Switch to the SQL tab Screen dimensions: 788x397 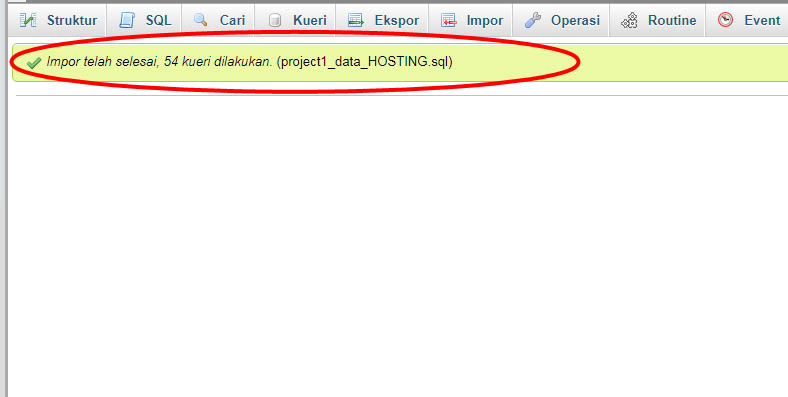pos(145,20)
